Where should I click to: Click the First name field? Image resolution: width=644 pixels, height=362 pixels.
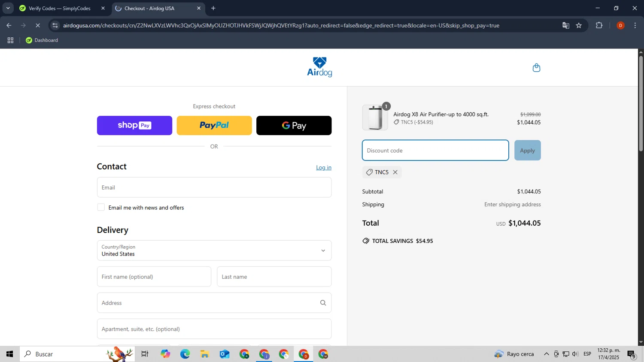(x=154, y=277)
